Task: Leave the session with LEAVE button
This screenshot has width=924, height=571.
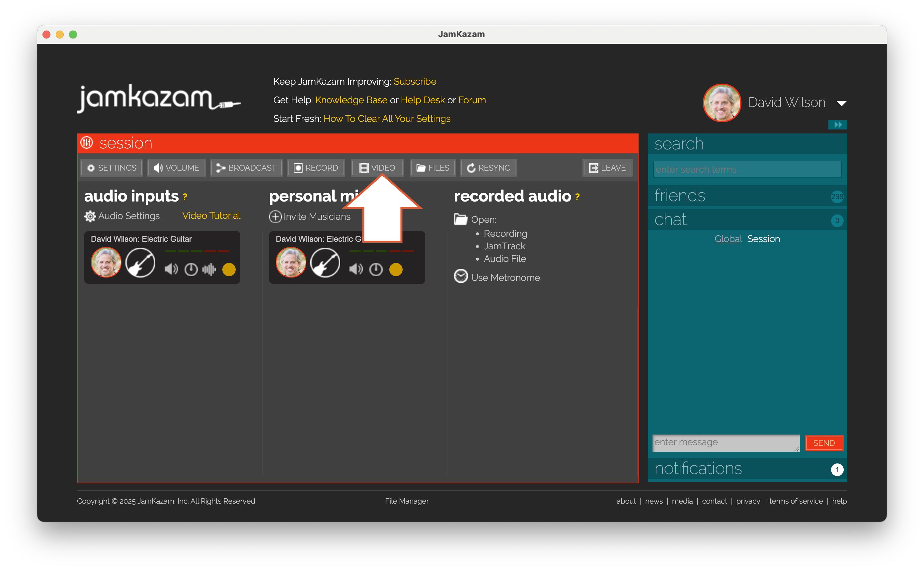Action: pyautogui.click(x=607, y=168)
